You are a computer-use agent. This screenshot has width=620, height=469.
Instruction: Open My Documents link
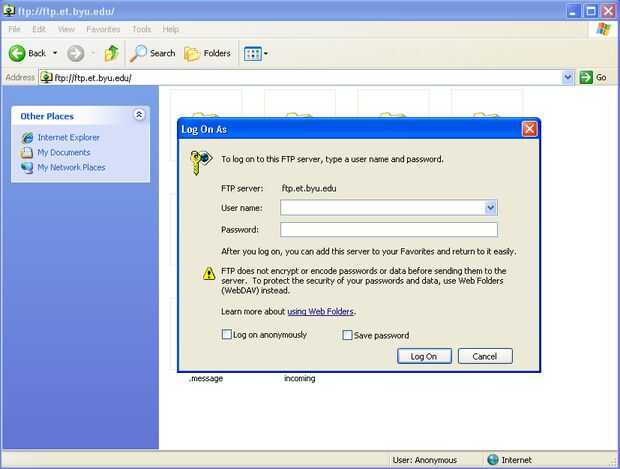point(64,153)
